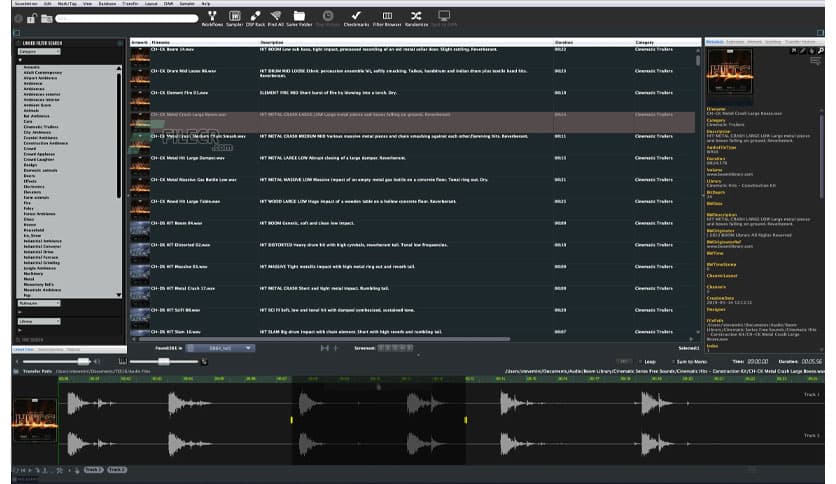Sort by the Filename column header
836x484 pixels.
coord(204,42)
